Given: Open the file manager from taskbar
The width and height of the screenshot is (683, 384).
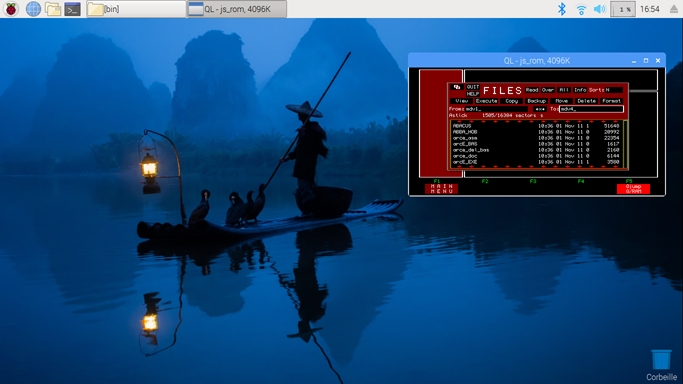Looking at the screenshot, I should click(x=53, y=9).
